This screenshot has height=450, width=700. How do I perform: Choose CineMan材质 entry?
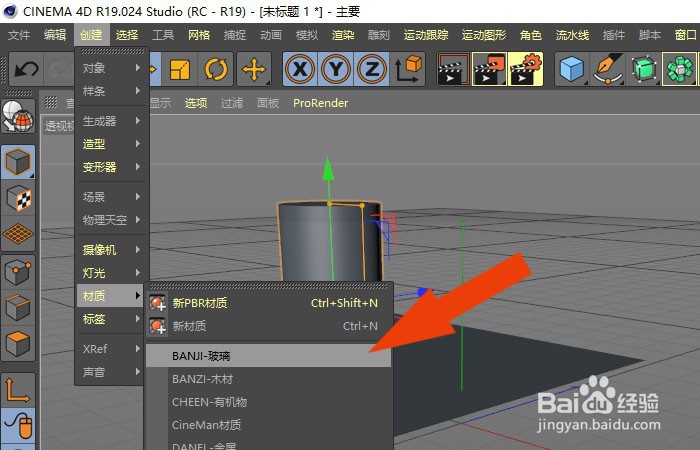[x=269, y=425]
